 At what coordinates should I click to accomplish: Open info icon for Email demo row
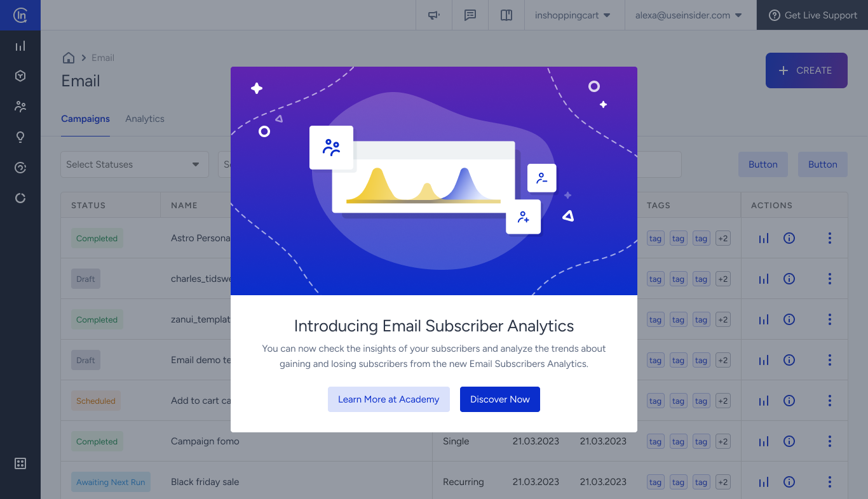(x=789, y=360)
